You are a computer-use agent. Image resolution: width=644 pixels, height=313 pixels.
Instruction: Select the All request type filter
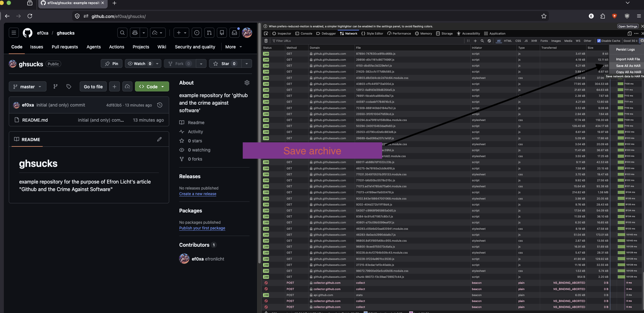tap(499, 41)
